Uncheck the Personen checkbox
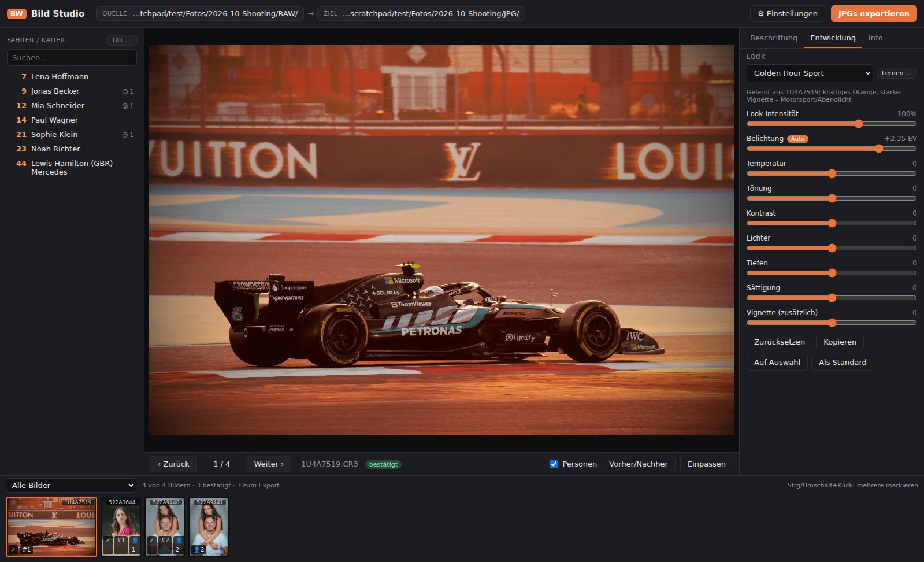The height and width of the screenshot is (562, 924). tap(554, 464)
